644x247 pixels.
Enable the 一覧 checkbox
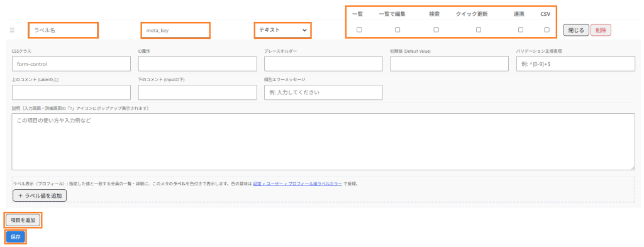point(359,30)
